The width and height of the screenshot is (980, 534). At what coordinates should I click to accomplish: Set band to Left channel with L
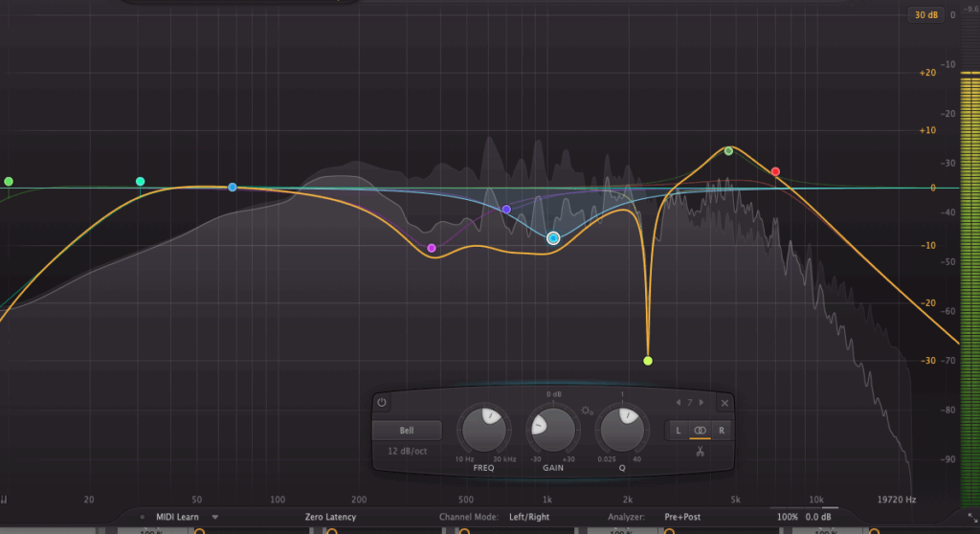[679, 431]
